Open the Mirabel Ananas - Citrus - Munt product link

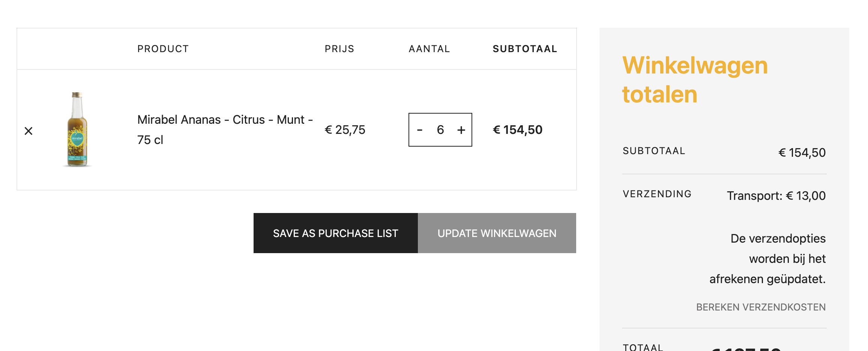[x=225, y=130]
